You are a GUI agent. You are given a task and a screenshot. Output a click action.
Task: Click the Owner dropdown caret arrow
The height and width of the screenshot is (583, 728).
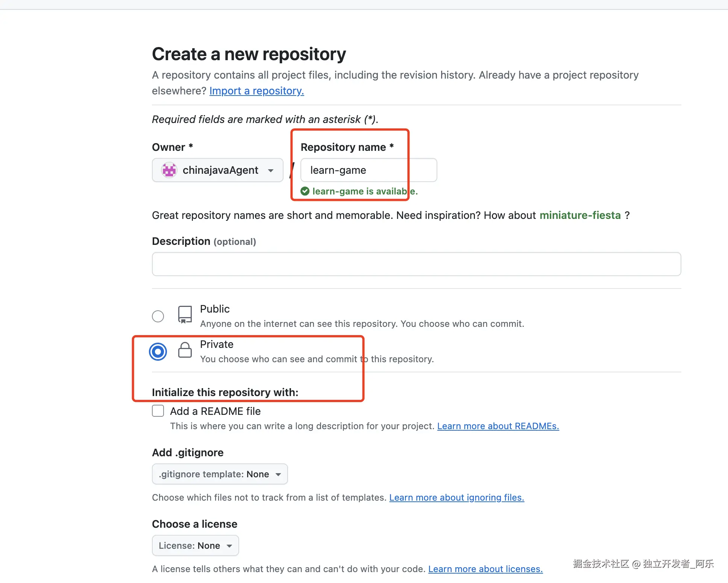coord(271,170)
